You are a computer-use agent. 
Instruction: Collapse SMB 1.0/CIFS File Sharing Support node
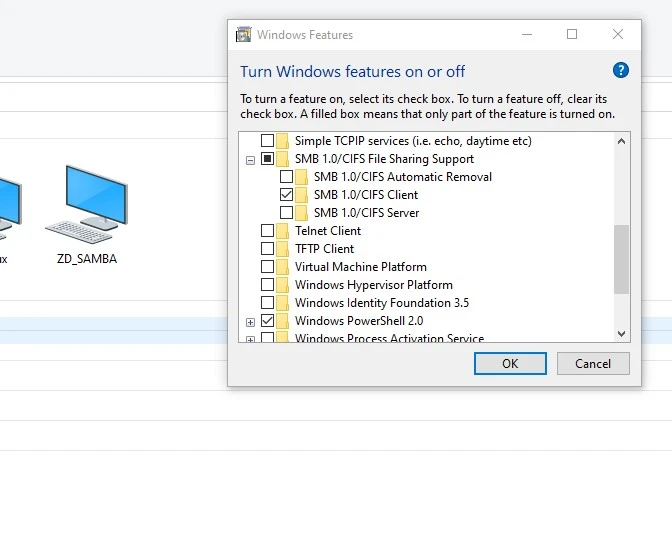[x=251, y=160]
